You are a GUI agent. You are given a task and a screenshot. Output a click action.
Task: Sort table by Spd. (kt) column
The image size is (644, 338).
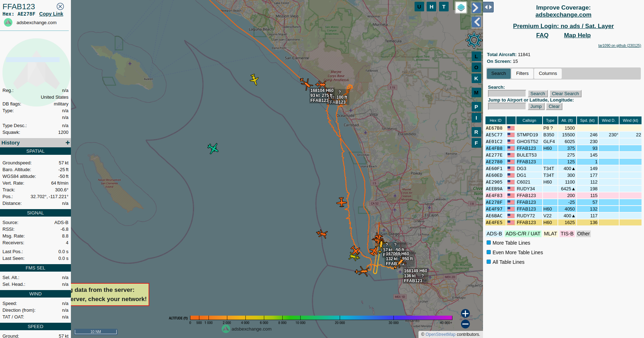[x=587, y=120]
